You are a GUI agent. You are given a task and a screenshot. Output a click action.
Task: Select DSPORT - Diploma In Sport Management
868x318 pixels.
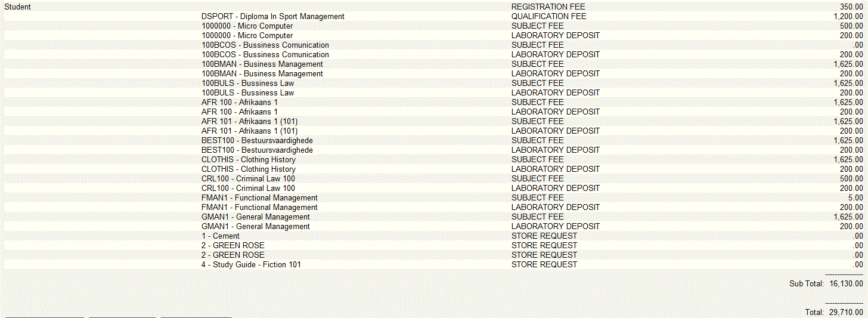coord(272,17)
